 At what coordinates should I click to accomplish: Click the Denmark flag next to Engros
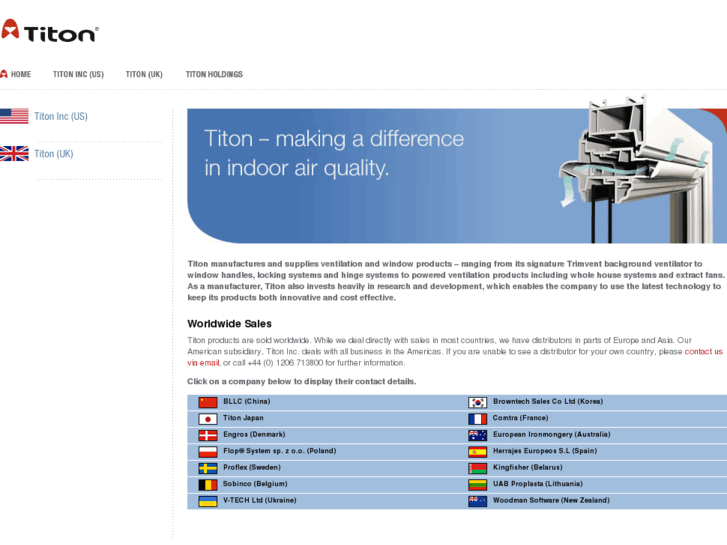pos(208,435)
